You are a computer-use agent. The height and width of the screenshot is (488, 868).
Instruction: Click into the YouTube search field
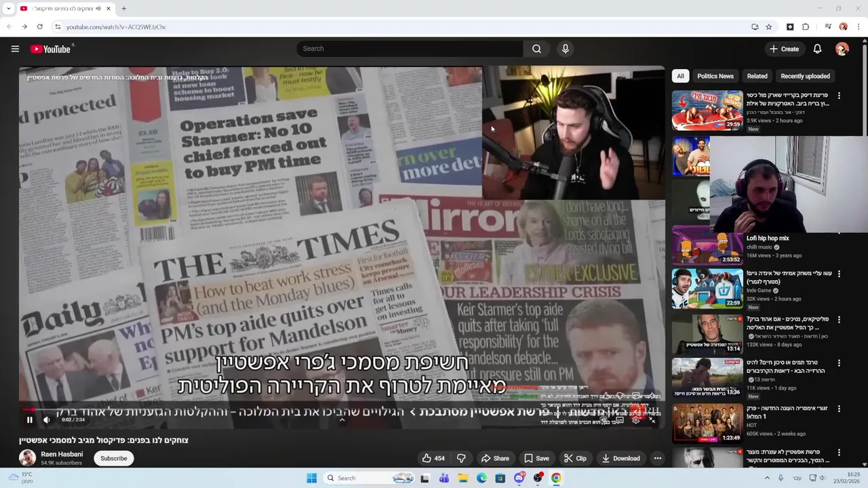(x=410, y=49)
